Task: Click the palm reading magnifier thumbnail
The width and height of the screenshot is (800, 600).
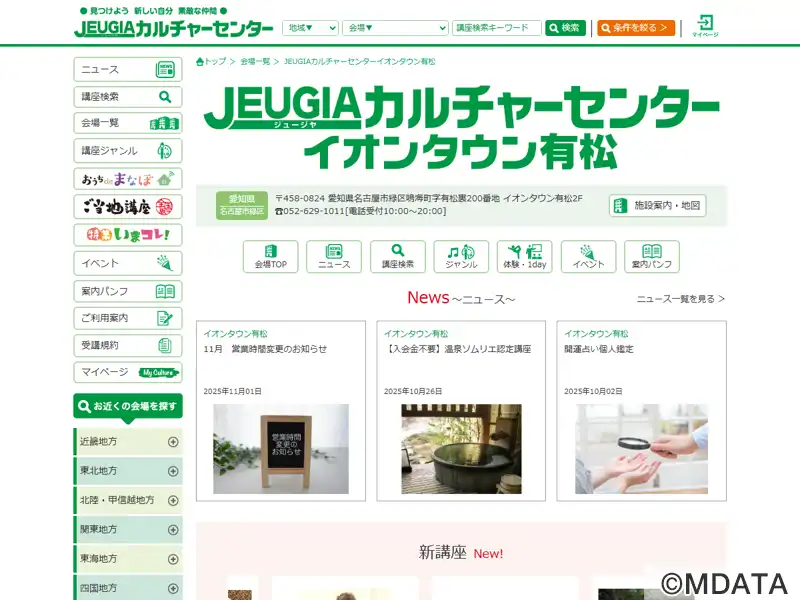Action: coord(641,449)
